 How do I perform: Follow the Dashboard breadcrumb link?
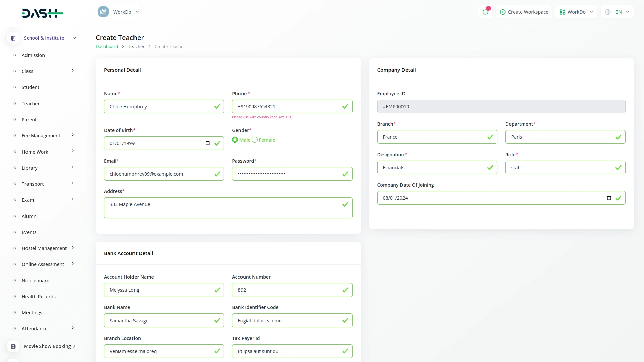[x=107, y=47]
